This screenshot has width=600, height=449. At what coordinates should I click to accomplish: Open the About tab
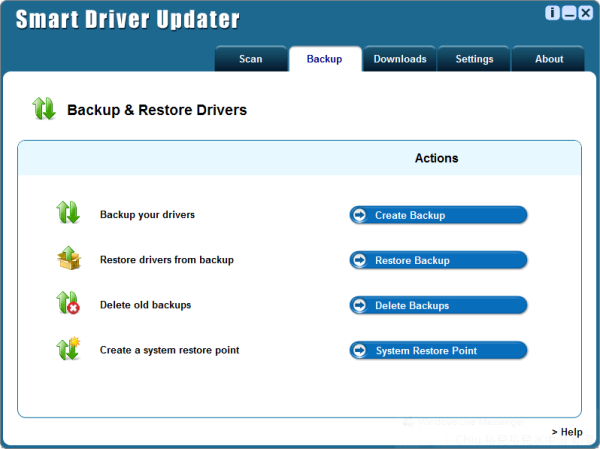(x=549, y=59)
